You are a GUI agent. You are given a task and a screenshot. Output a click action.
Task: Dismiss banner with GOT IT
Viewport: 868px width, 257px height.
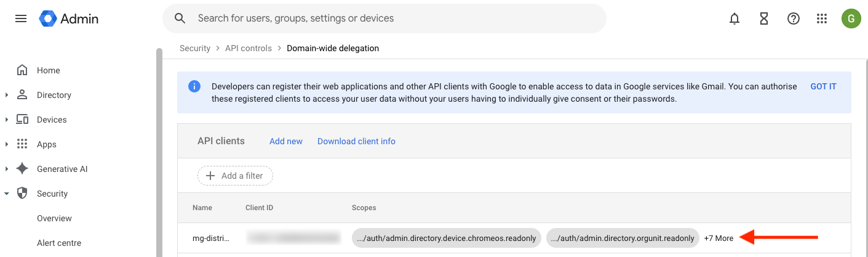coord(823,86)
